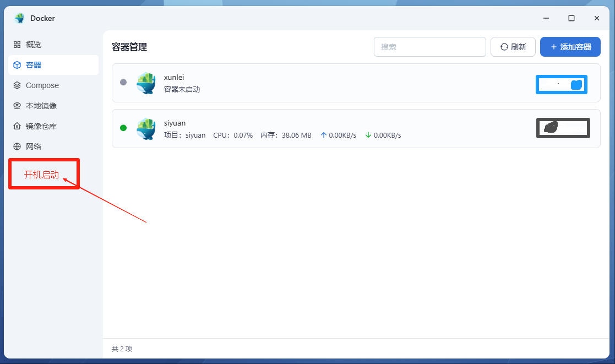Close the Docker window
Viewport: 615px width, 364px height.
[x=597, y=18]
